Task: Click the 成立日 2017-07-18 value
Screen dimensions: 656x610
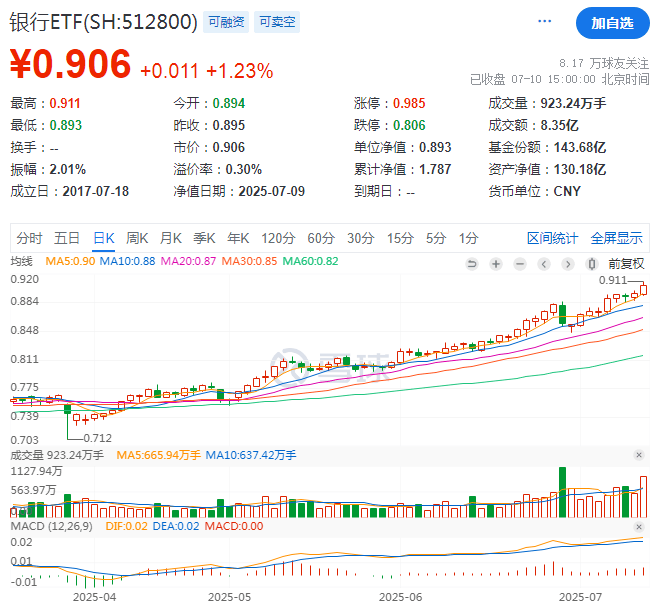Action: 96,192
